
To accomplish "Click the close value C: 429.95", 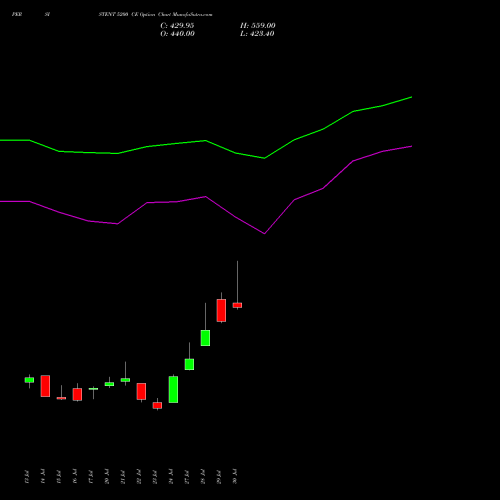I will tap(177, 26).
